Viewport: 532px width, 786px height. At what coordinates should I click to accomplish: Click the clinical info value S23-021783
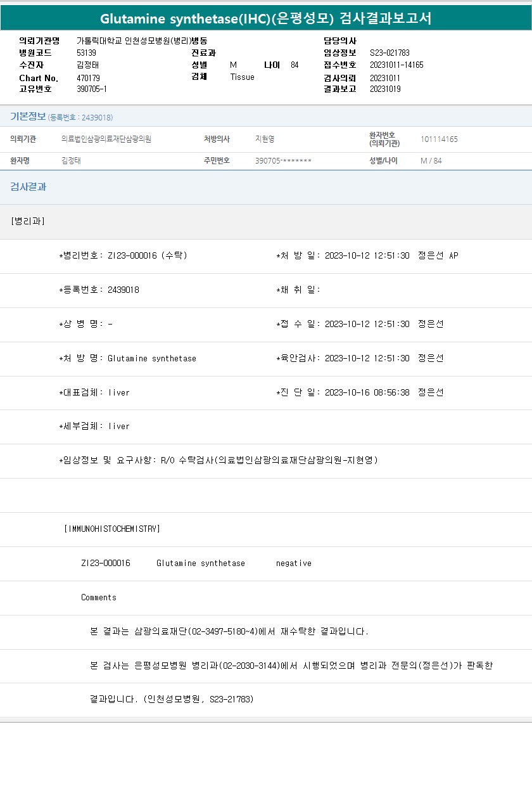(x=389, y=53)
